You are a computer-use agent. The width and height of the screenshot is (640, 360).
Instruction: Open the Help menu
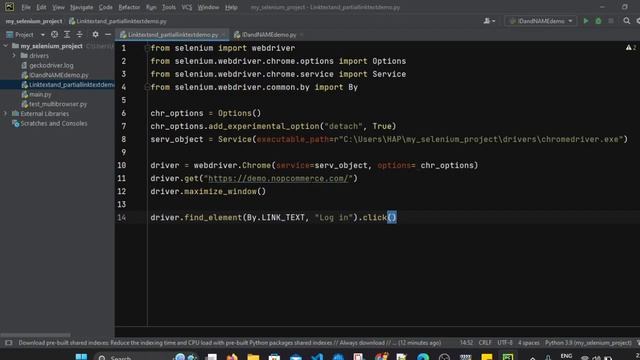[231, 7]
